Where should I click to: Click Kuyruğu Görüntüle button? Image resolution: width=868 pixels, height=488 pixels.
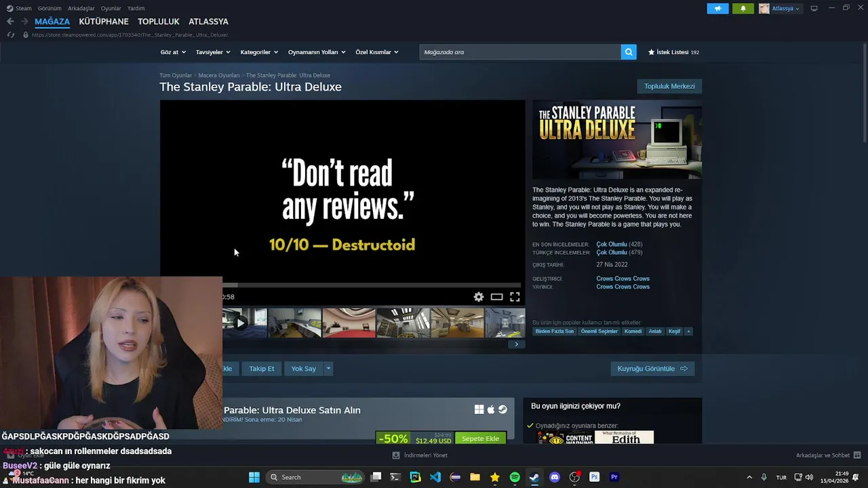[x=652, y=369]
